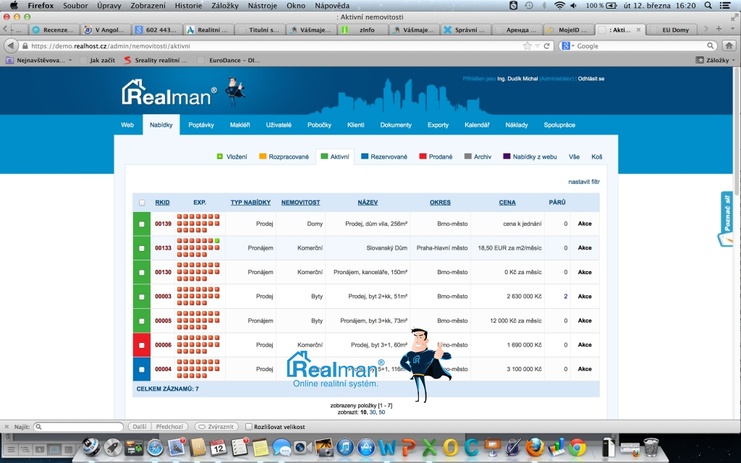741x463 pixels.
Task: Close the find bar with its X icon
Action: (x=7, y=426)
